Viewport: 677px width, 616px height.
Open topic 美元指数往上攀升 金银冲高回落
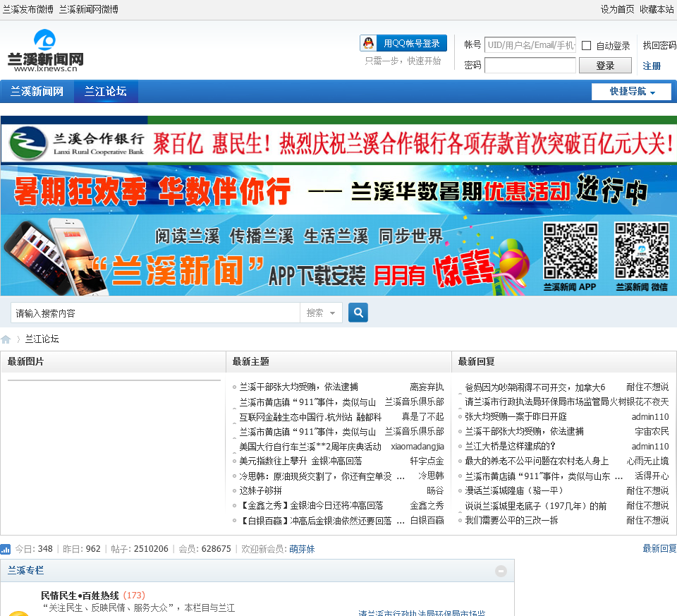[300, 461]
